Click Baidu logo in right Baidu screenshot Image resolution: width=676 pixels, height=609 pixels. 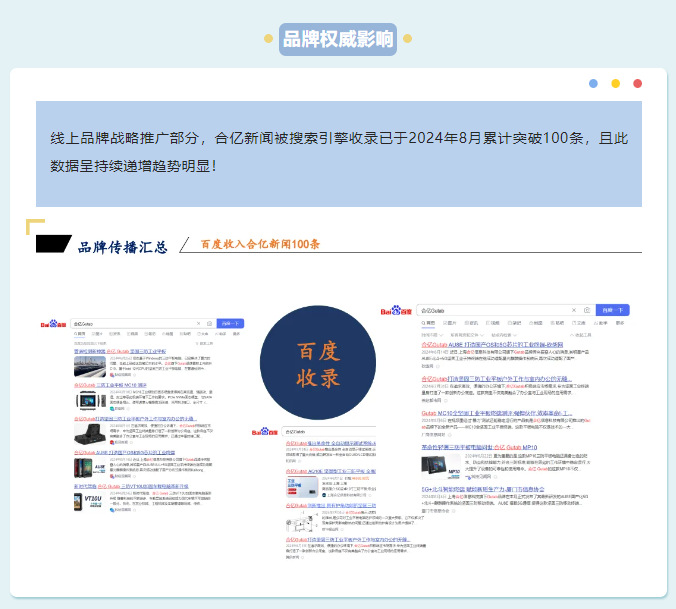396,310
